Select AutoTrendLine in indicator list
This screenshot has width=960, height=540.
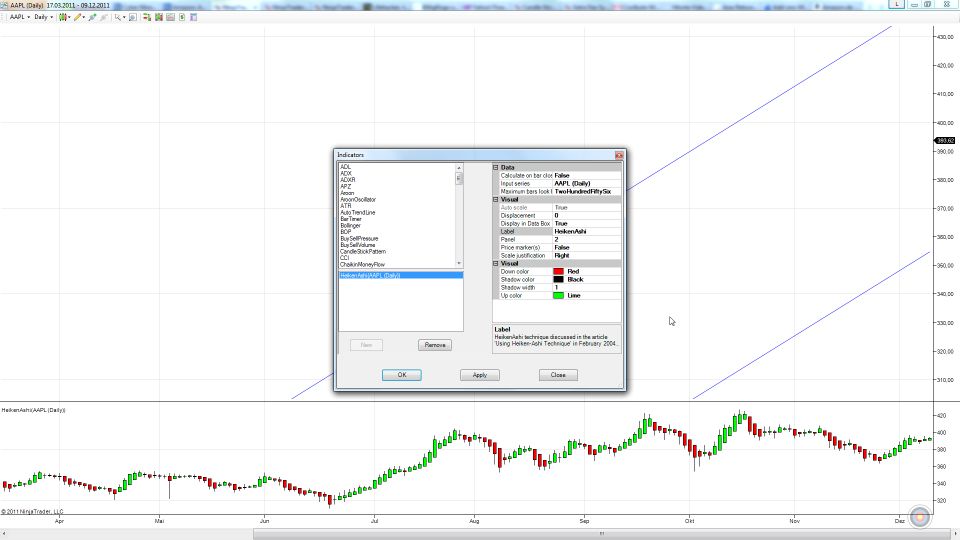[x=358, y=212]
